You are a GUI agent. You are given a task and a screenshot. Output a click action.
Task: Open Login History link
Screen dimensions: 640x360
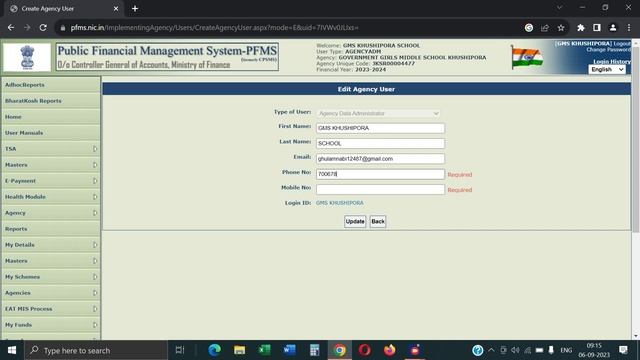(612, 62)
